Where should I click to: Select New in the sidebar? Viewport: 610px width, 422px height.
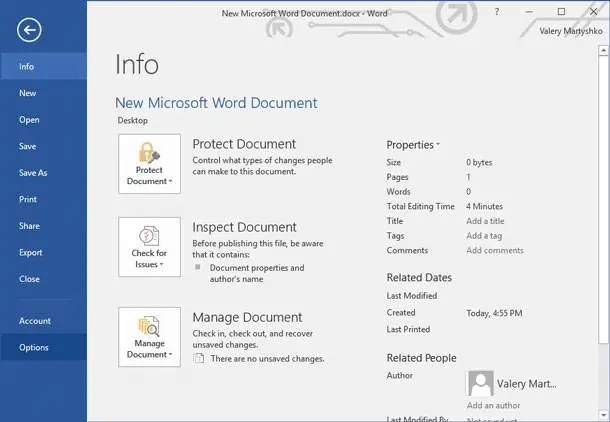43,93
